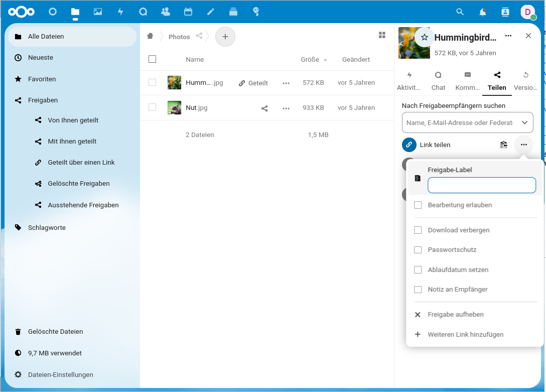546x392 pixels.
Task: Switch to grid view
Action: [382, 35]
